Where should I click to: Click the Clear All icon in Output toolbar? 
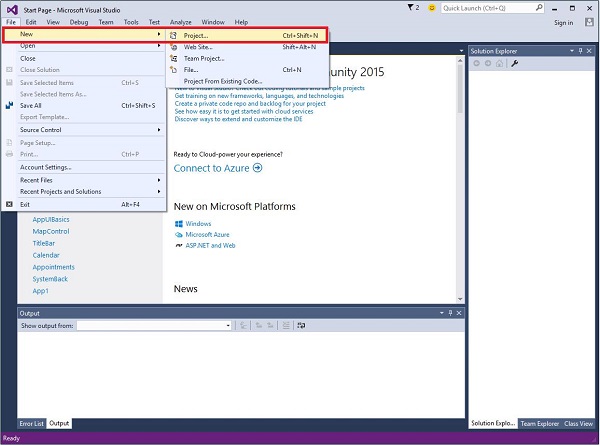click(285, 326)
